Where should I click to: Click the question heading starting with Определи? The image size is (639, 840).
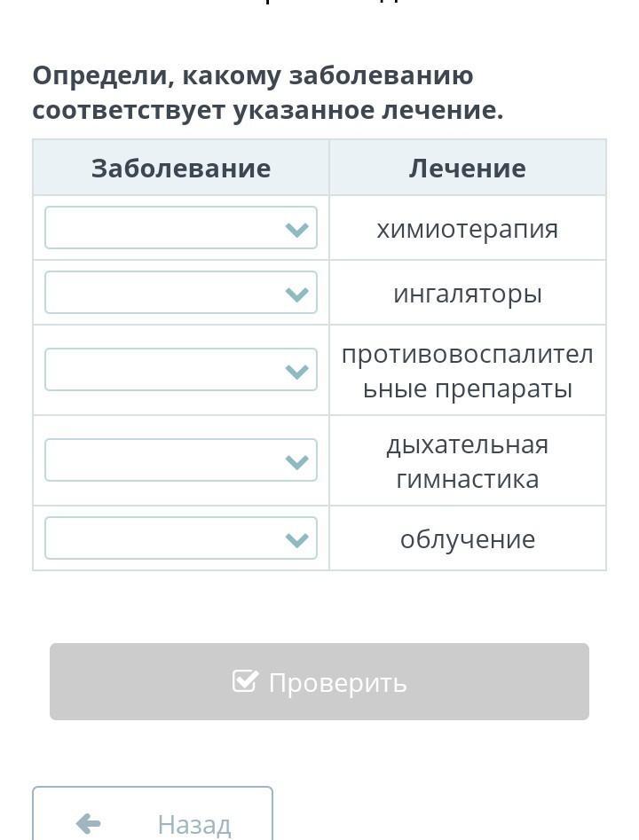click(x=267, y=93)
